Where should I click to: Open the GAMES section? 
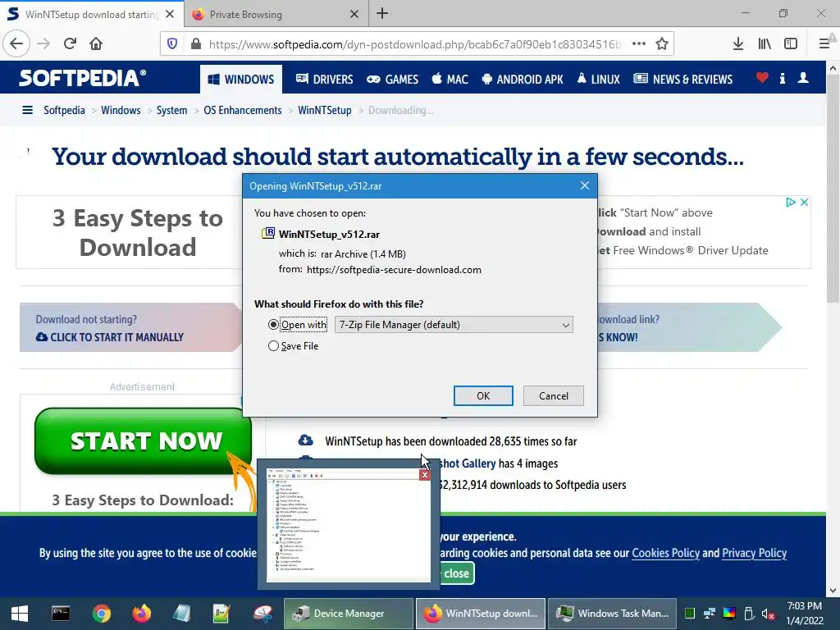point(393,80)
